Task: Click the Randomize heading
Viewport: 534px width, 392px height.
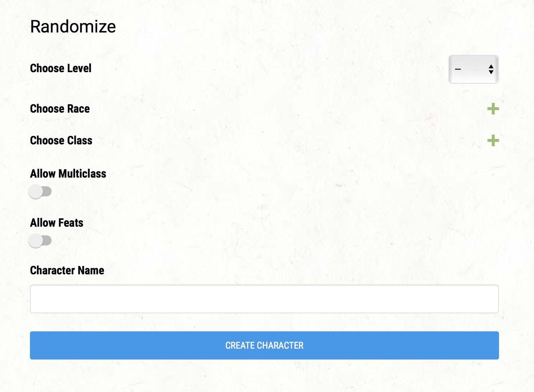Action: (73, 26)
